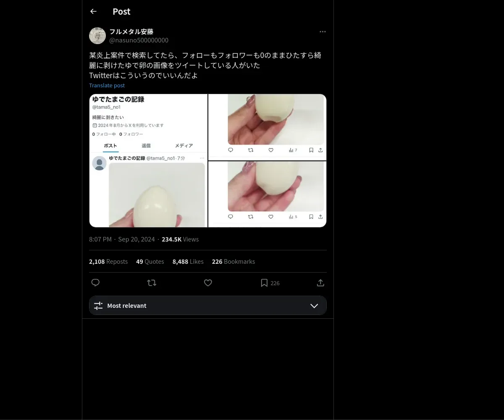Open the 226 Bookmarks count
Image resolution: width=504 pixels, height=420 pixels.
[233, 261]
